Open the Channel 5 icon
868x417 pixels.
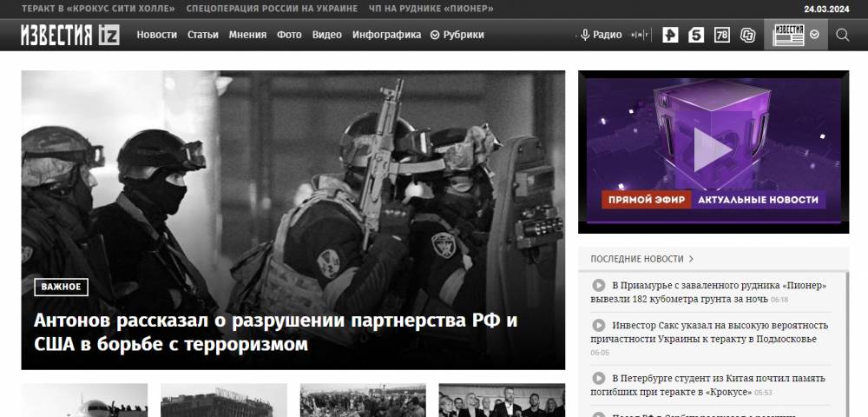pos(695,35)
